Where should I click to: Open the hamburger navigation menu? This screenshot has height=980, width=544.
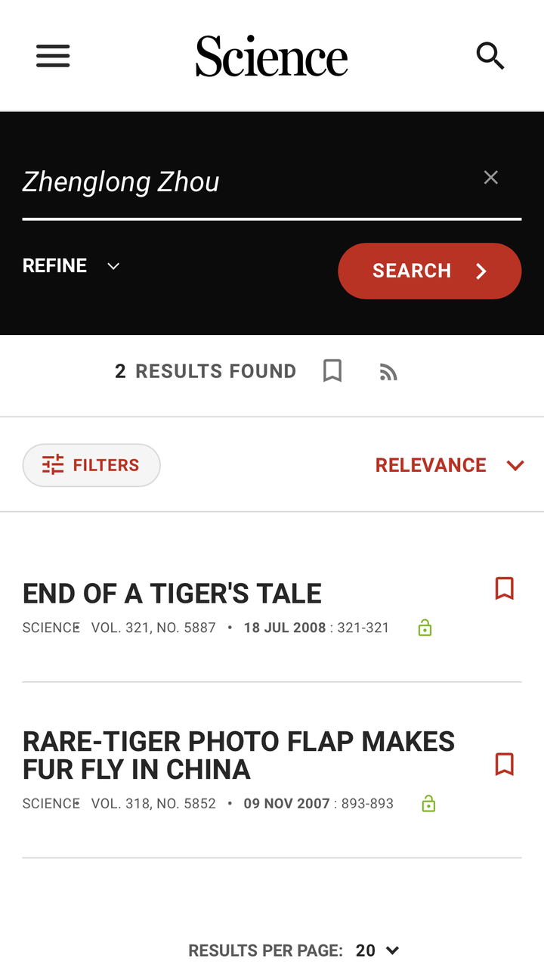[53, 56]
